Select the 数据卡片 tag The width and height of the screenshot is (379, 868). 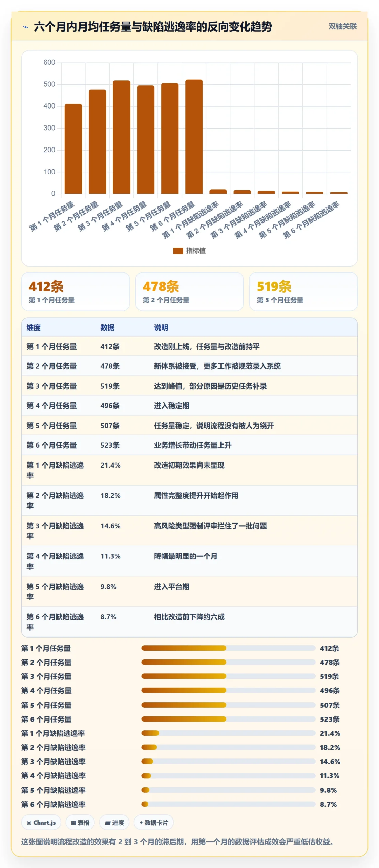point(154,823)
